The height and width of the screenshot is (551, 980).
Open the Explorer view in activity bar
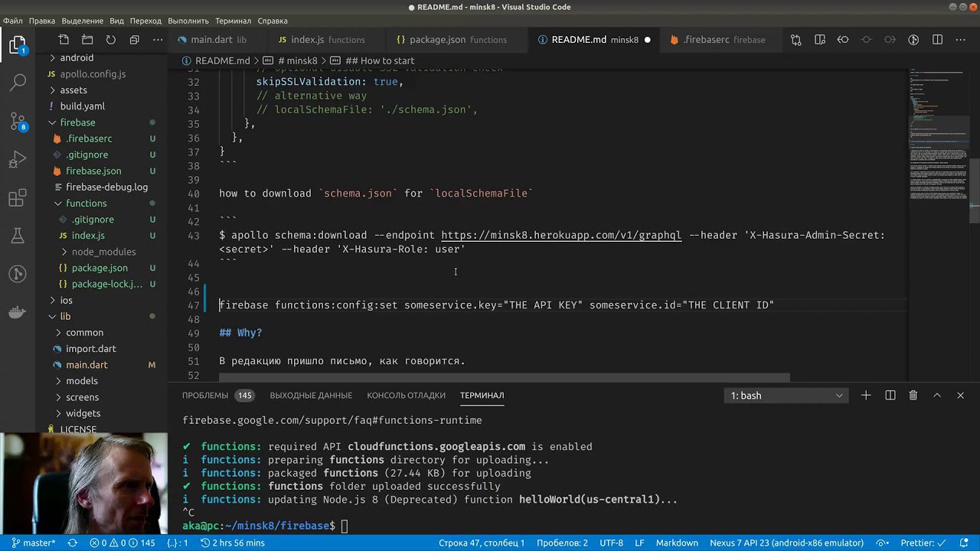pos(18,45)
